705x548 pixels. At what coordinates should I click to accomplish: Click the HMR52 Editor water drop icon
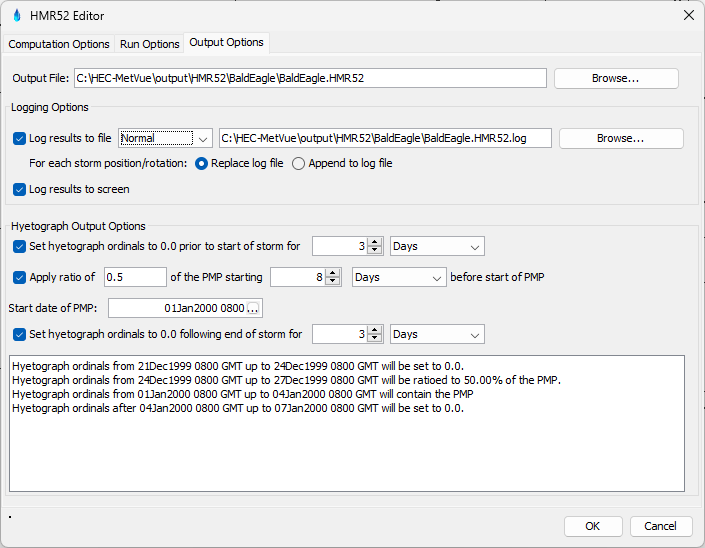[16, 15]
